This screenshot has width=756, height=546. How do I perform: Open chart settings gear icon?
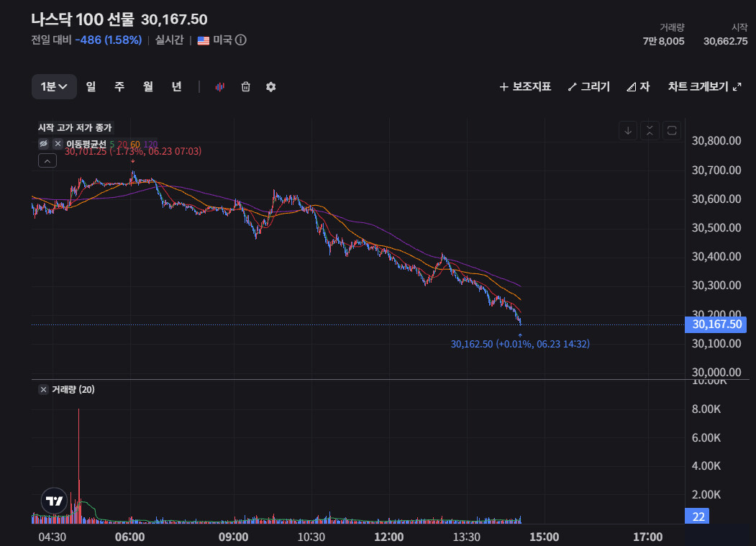coord(271,87)
